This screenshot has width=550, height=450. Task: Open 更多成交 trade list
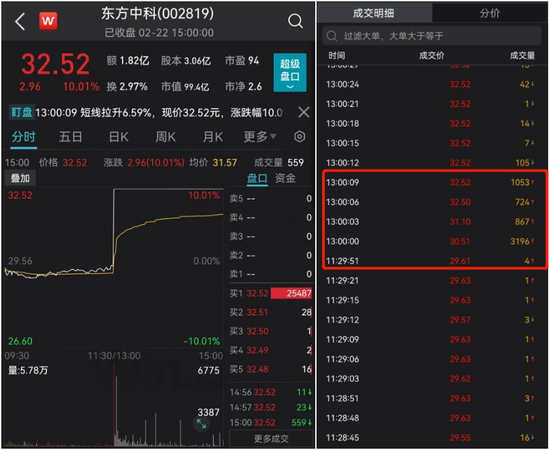[271, 439]
